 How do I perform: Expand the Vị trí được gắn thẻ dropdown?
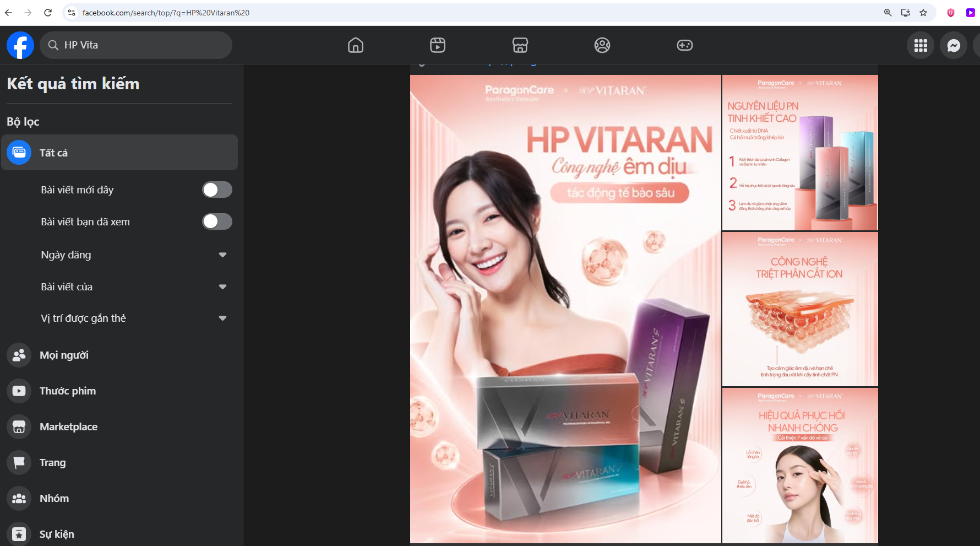[222, 318]
